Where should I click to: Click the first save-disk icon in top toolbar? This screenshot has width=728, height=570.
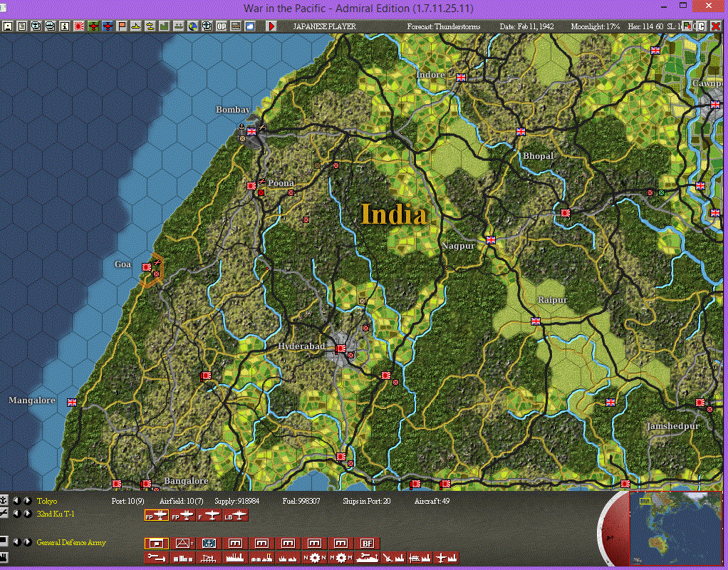(8, 26)
